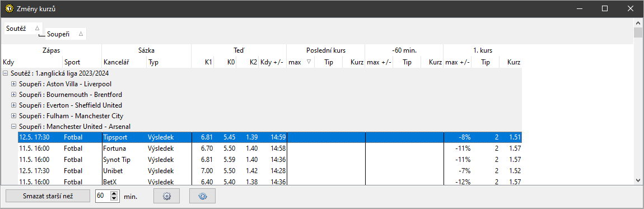644x209 pixels.
Task: Select the Fortuna row
Action: coord(270,148)
